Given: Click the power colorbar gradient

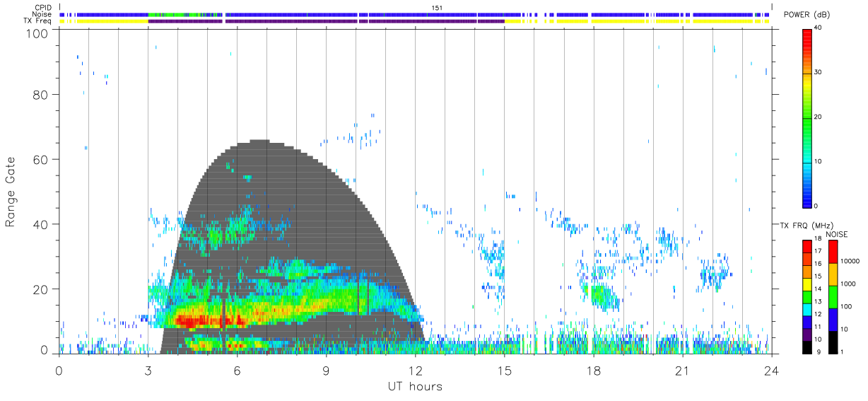Looking at the screenshot, I should coord(807,118).
